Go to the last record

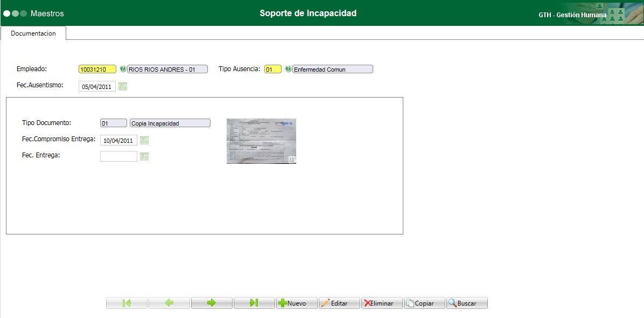coord(254,303)
